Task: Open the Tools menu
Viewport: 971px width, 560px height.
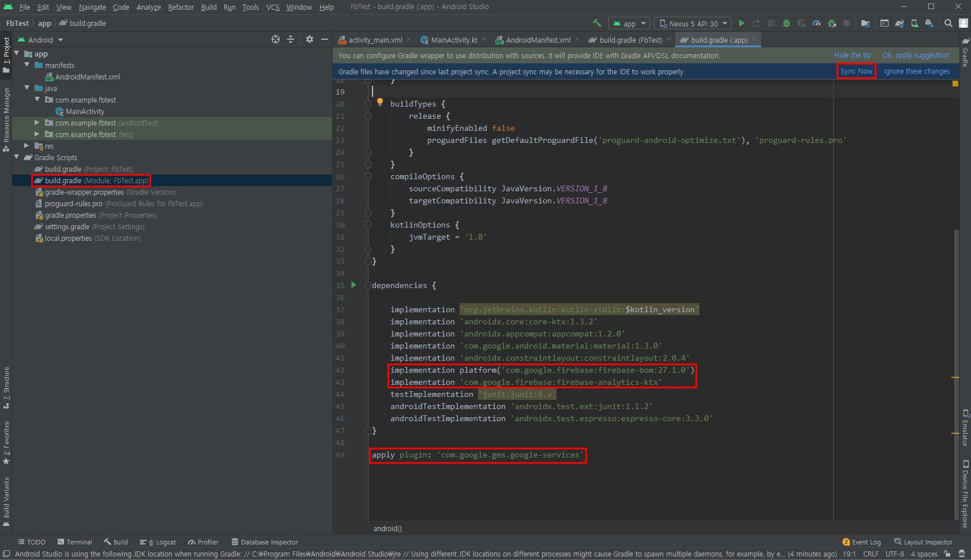Action: pyautogui.click(x=250, y=7)
